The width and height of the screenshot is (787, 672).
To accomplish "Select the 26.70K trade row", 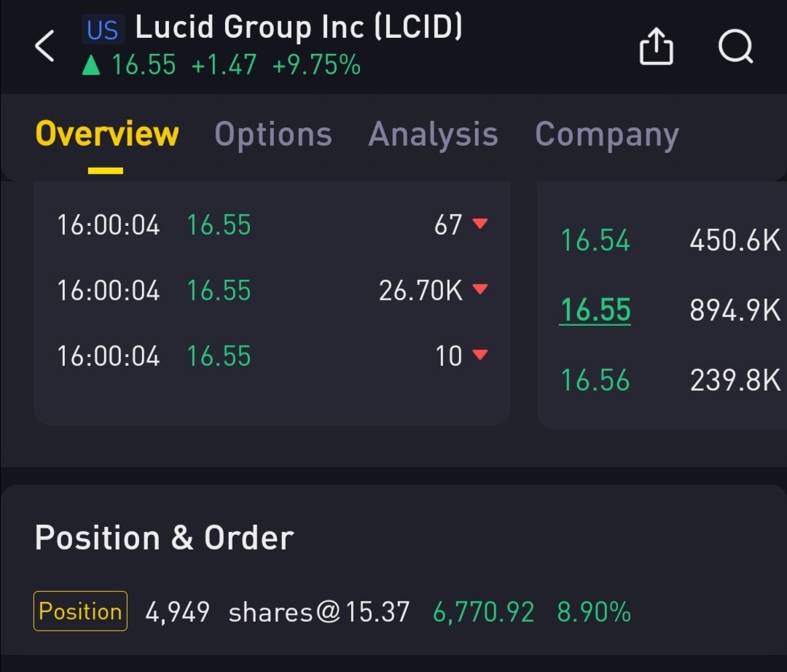I will [271, 290].
